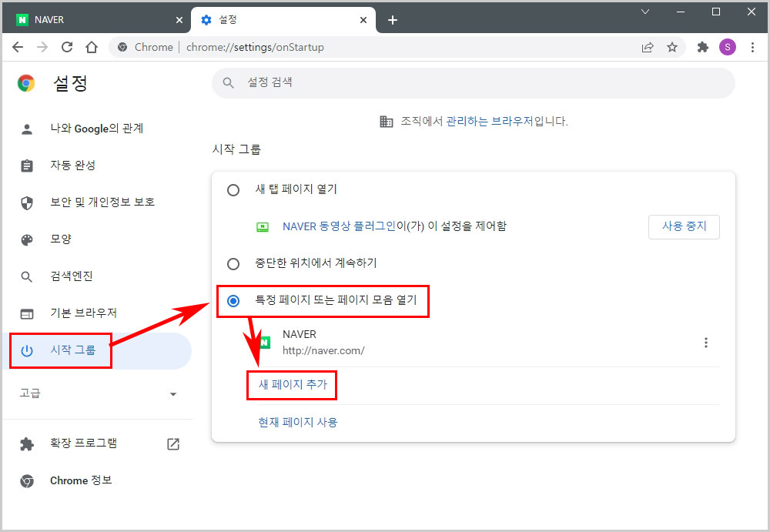
Task: Open the purple S profile avatar
Action: (728, 47)
